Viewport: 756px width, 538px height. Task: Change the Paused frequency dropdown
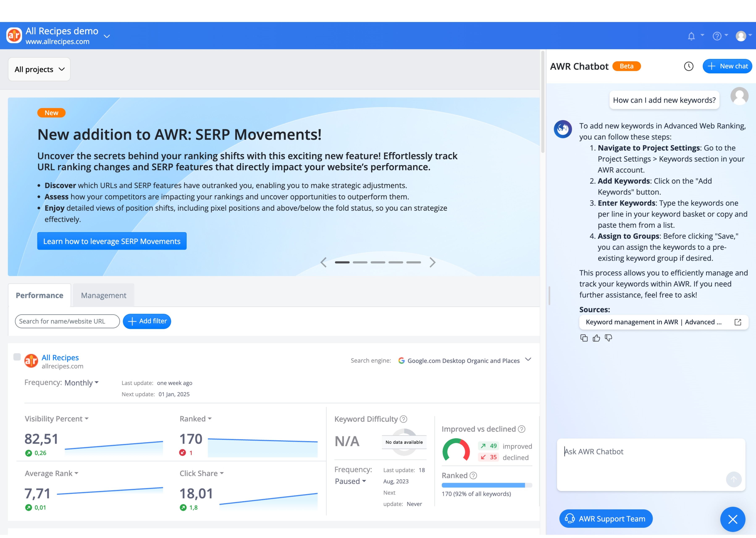350,481
